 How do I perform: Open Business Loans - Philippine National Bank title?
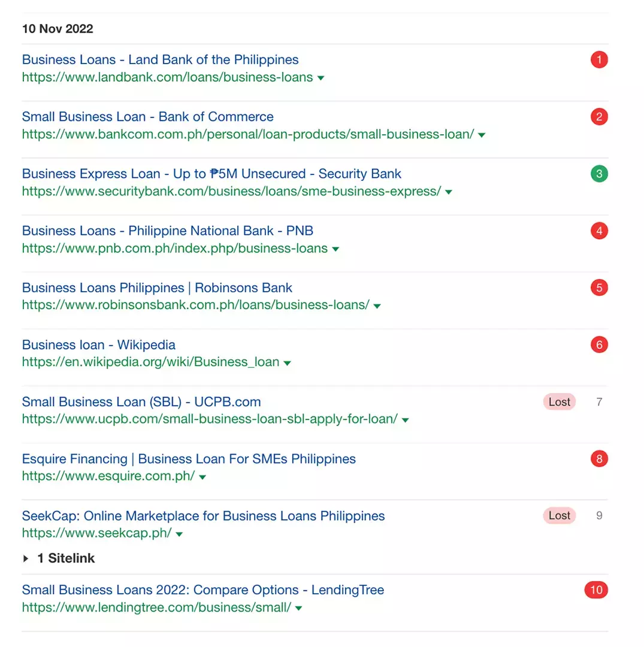(168, 231)
